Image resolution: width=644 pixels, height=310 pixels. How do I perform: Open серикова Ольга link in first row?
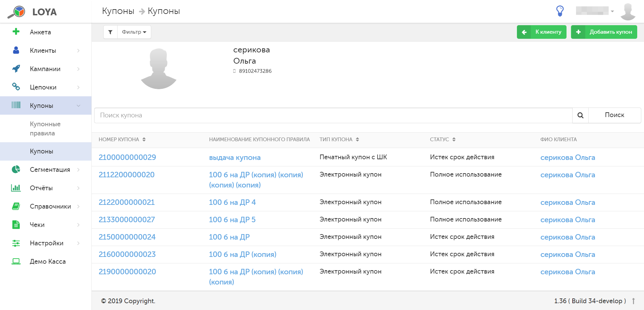point(568,158)
